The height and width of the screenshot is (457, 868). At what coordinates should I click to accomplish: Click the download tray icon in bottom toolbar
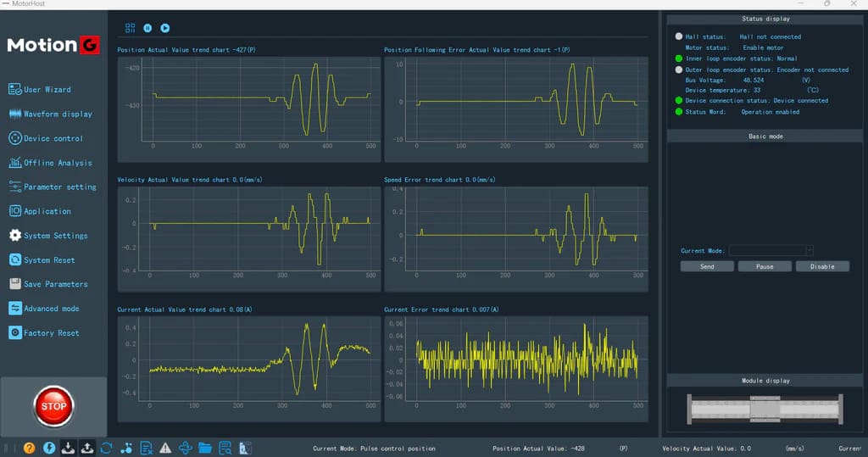click(x=68, y=448)
